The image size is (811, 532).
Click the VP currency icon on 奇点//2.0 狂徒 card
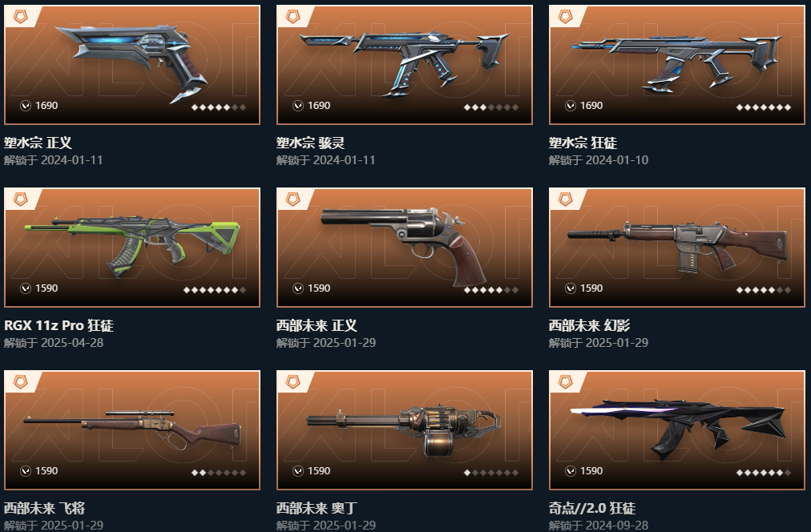[571, 471]
